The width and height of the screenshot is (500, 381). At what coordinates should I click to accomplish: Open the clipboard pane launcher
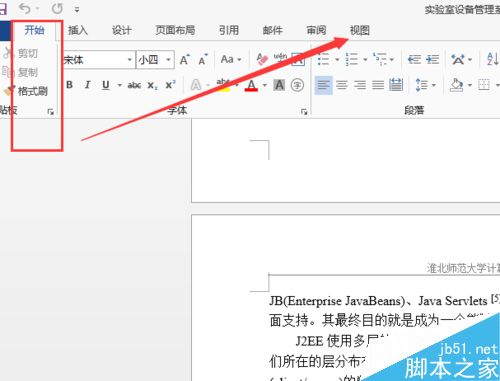[x=51, y=112]
